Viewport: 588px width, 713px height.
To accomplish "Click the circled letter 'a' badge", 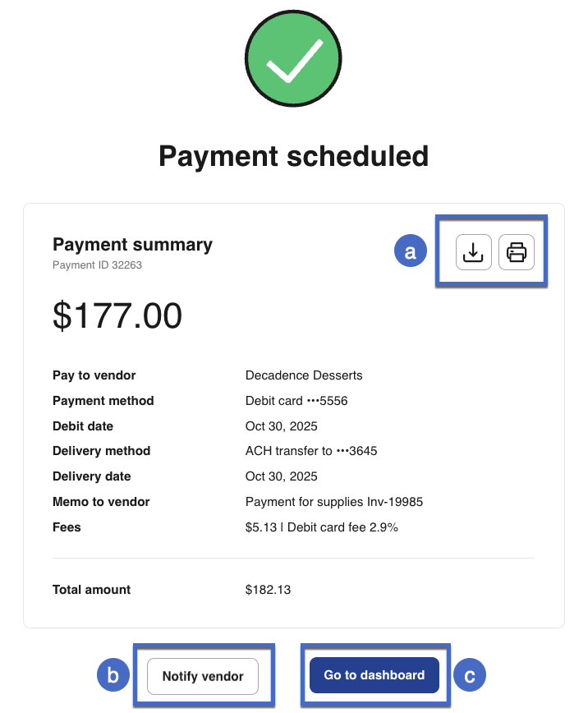I will click(x=410, y=251).
